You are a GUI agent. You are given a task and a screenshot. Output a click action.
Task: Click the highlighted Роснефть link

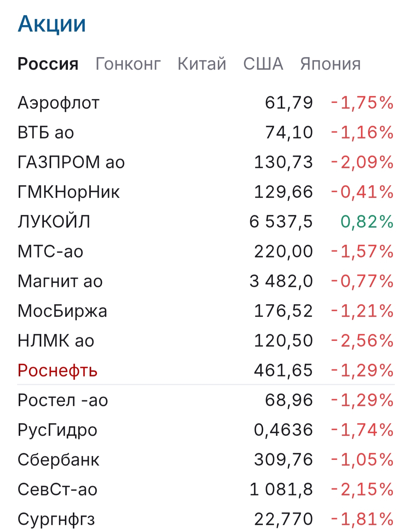pos(58,371)
